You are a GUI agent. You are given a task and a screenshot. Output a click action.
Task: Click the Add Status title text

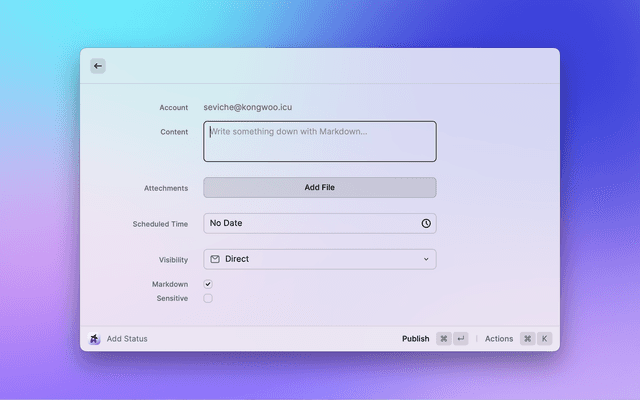coord(127,339)
